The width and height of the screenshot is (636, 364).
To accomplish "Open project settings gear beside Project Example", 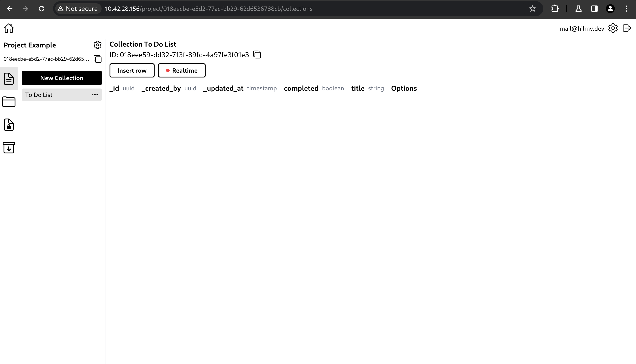I will pos(97,45).
